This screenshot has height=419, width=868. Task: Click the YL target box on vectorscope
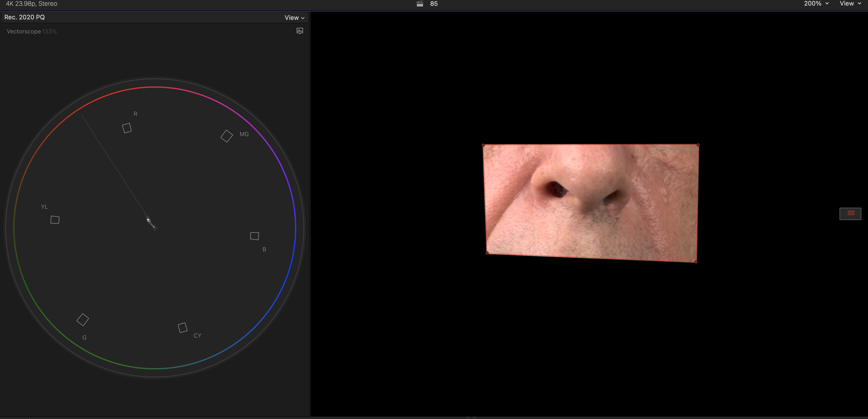point(55,220)
